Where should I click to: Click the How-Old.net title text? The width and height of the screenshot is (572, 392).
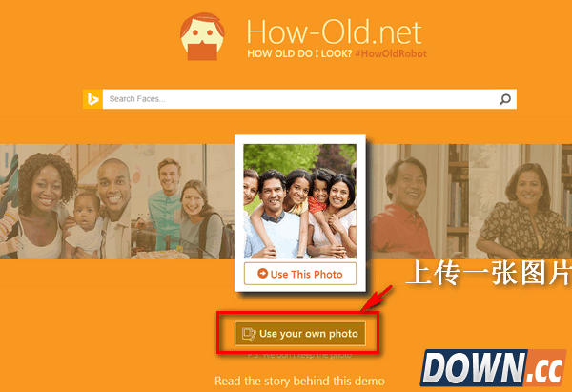[x=335, y=32]
